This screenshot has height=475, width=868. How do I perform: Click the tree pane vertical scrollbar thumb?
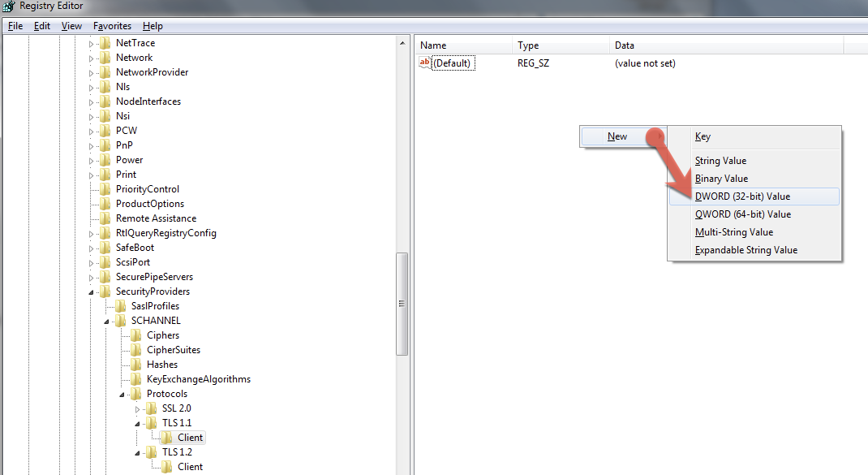pos(402,304)
